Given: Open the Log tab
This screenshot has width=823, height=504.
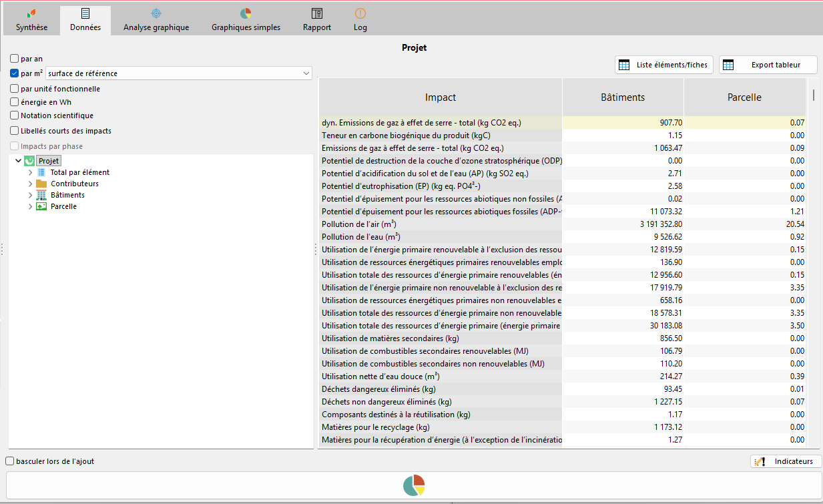Looking at the screenshot, I should coord(360,20).
